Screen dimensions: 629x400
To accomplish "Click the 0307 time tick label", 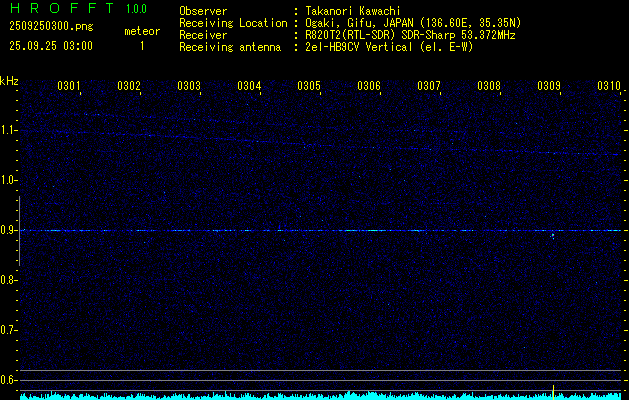I will tap(429, 86).
